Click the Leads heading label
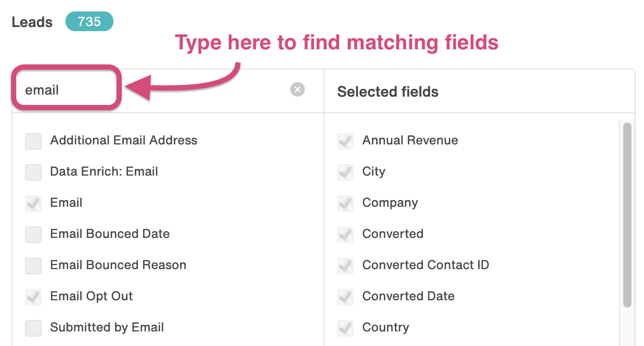This screenshot has width=644, height=346. 32,22
